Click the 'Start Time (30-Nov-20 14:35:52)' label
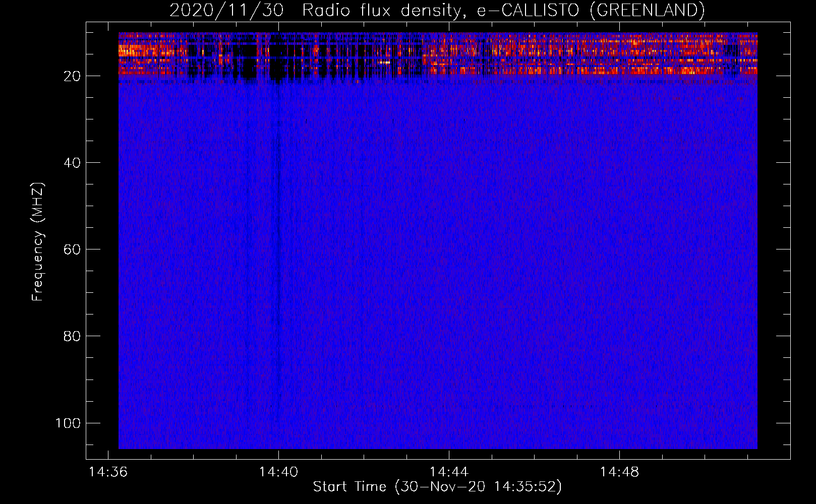 [x=437, y=487]
